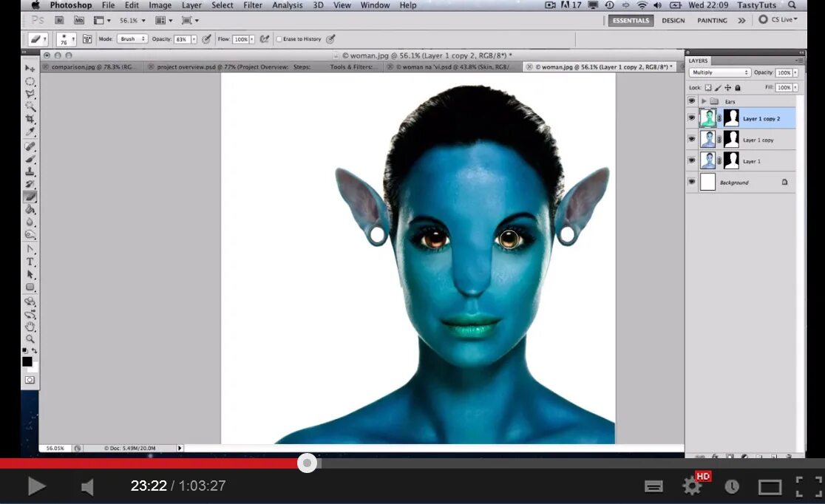Image resolution: width=825 pixels, height=504 pixels.
Task: Toggle airbrush mode button
Action: tap(265, 39)
